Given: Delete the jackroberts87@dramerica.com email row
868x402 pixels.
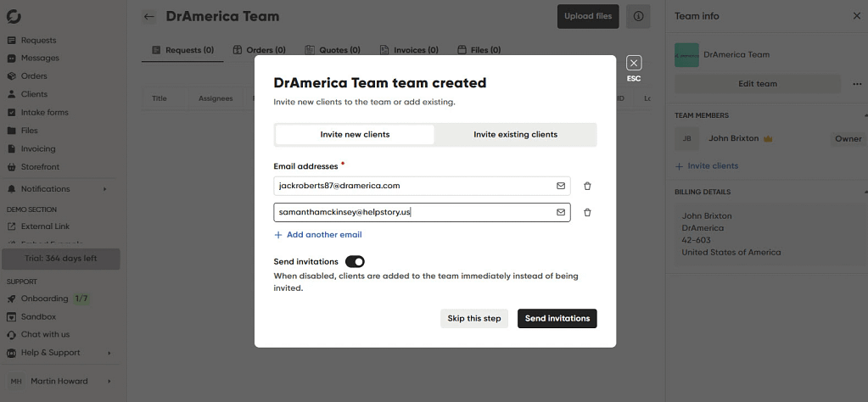Looking at the screenshot, I should (x=587, y=186).
